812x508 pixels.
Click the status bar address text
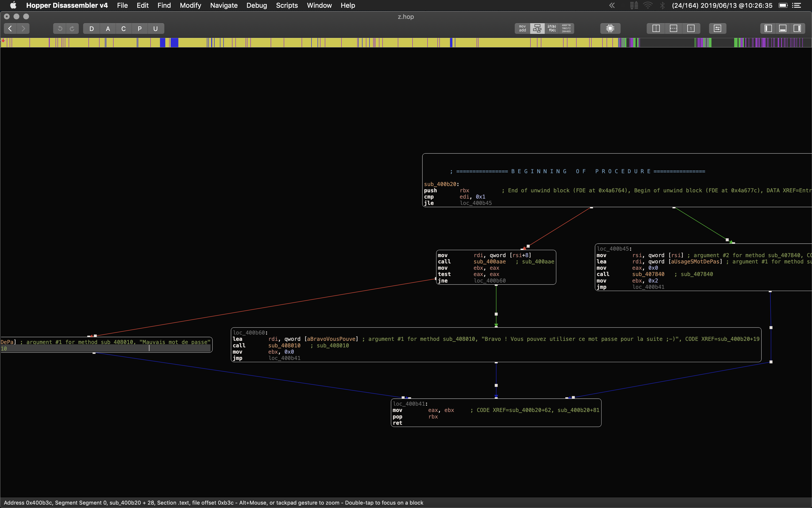click(x=213, y=503)
